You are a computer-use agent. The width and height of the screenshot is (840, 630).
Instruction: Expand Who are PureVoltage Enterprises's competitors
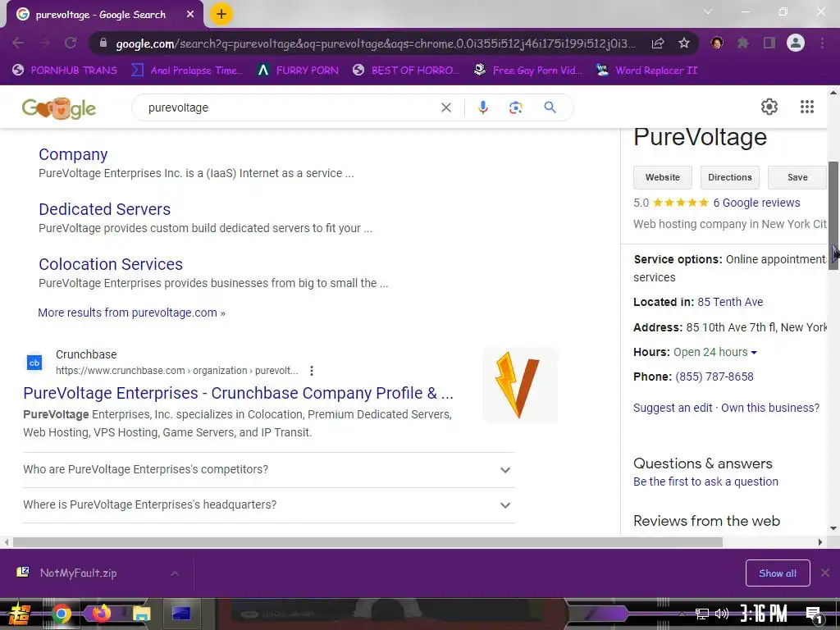point(269,470)
